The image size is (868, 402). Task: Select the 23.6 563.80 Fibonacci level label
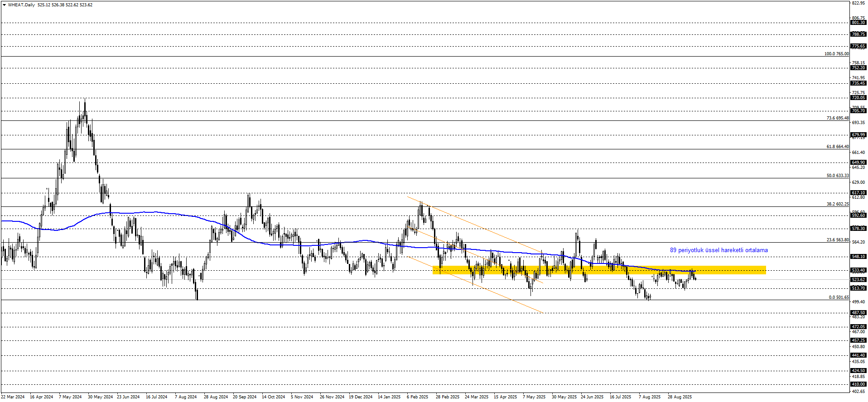[x=837, y=240]
